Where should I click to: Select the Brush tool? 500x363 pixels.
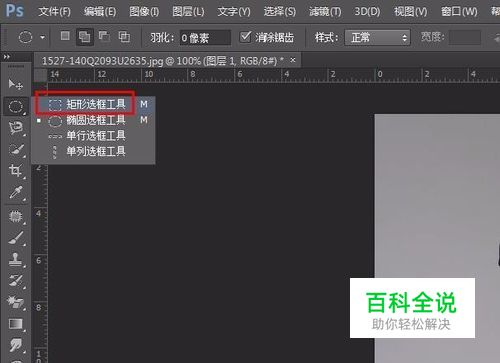(x=15, y=238)
